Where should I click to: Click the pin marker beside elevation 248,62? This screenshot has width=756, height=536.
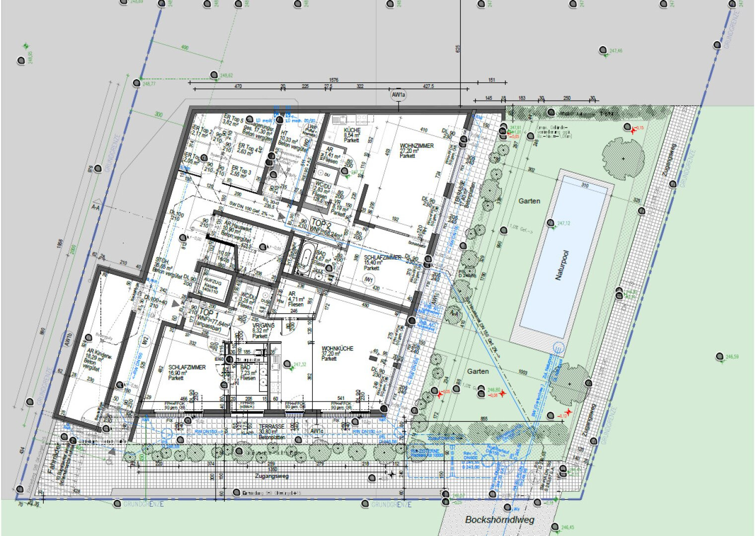coord(214,75)
